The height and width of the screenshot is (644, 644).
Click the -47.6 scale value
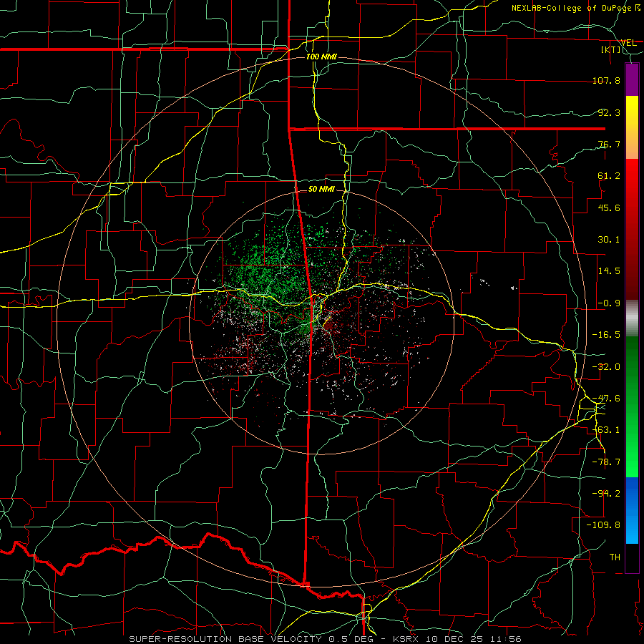(x=606, y=399)
